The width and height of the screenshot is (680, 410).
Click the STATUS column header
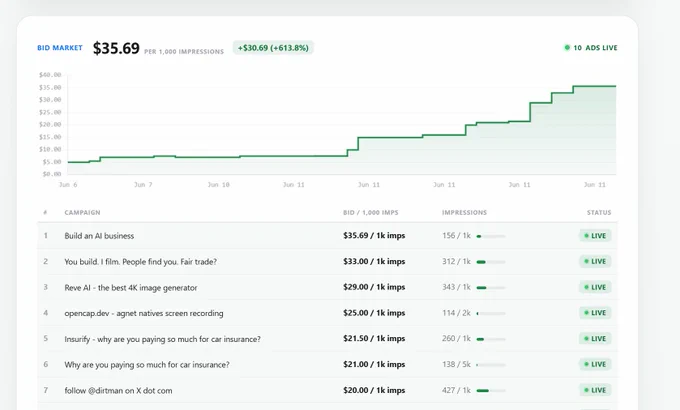tap(599, 213)
